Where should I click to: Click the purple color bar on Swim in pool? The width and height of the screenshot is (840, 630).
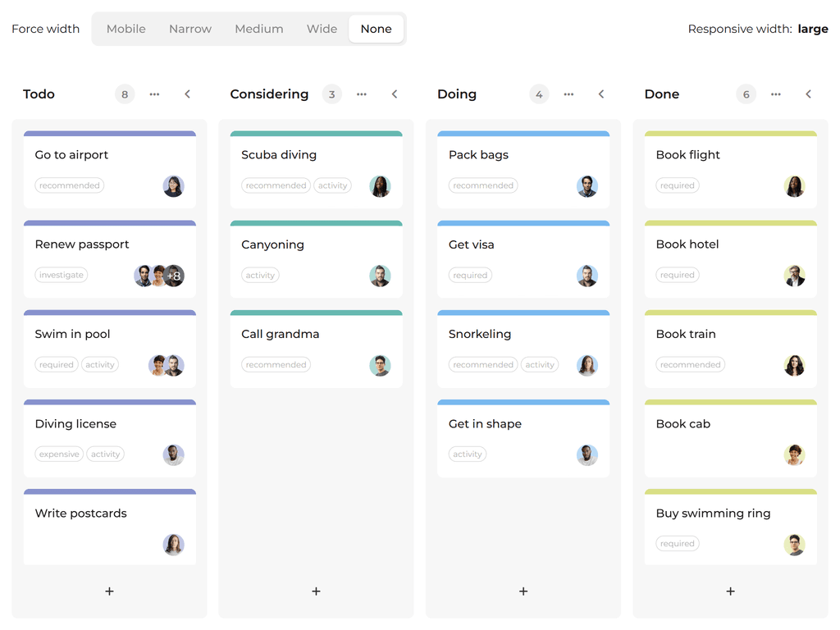(x=109, y=312)
